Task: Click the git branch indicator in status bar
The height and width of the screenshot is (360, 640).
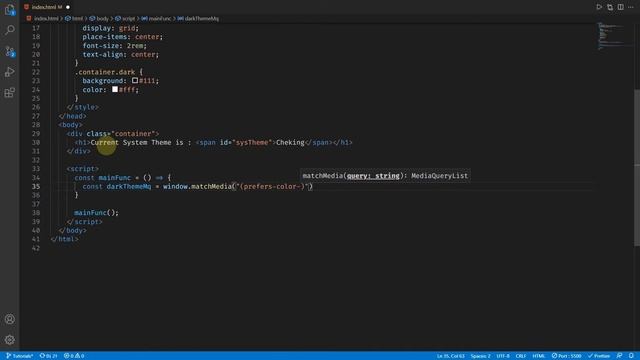Action: tap(20, 356)
